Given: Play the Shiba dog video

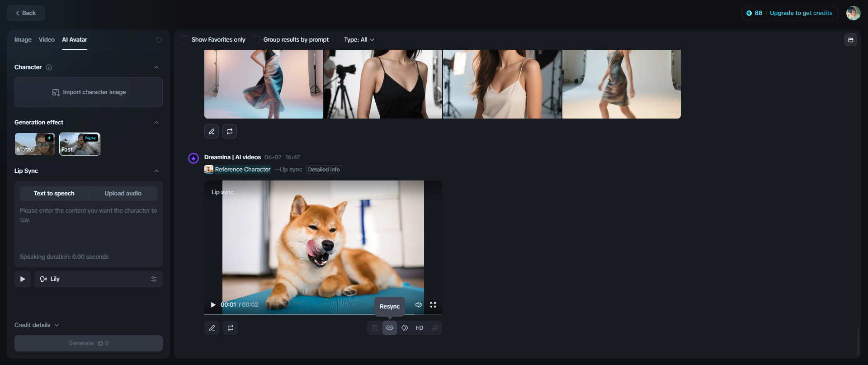Looking at the screenshot, I should point(213,305).
